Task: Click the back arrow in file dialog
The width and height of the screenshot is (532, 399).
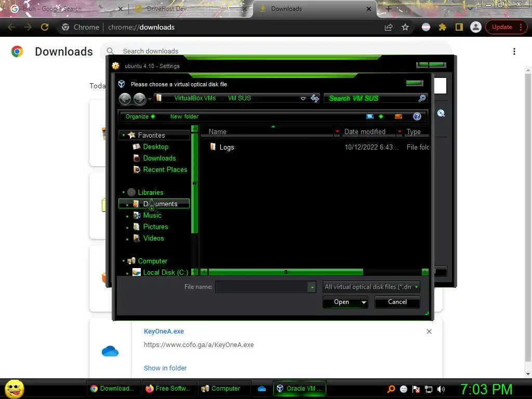Action: 125,99
